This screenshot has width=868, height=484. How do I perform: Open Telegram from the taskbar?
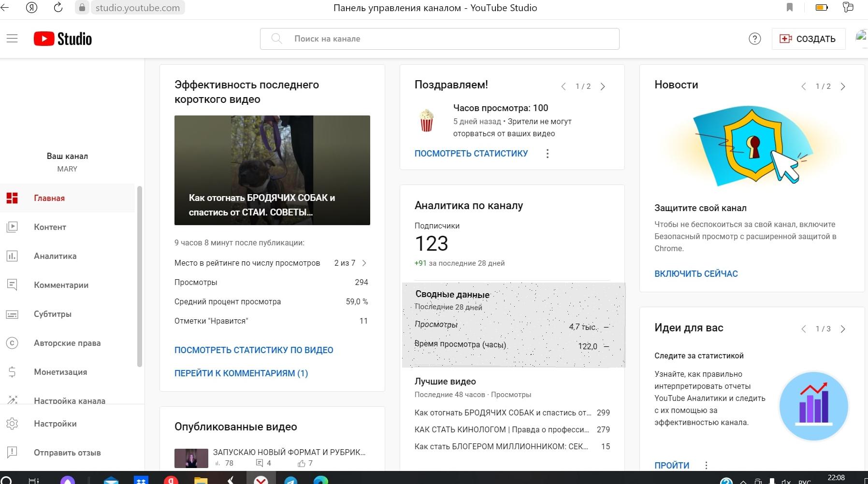pyautogui.click(x=290, y=480)
